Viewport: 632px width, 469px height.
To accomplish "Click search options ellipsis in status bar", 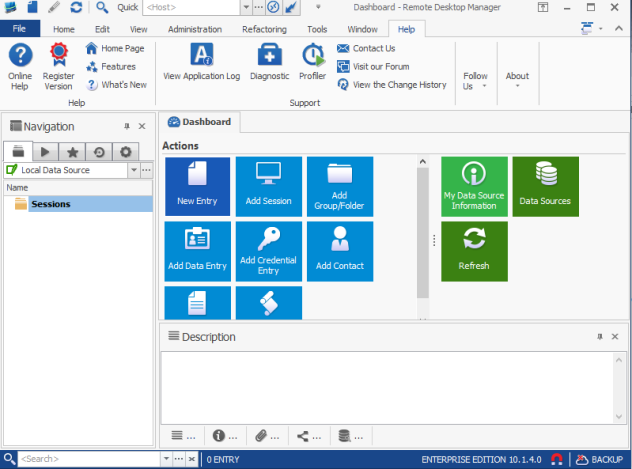I will (x=179, y=459).
